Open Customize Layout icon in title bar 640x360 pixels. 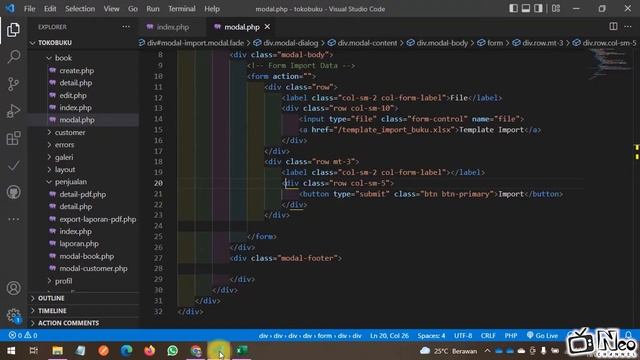click(x=556, y=9)
